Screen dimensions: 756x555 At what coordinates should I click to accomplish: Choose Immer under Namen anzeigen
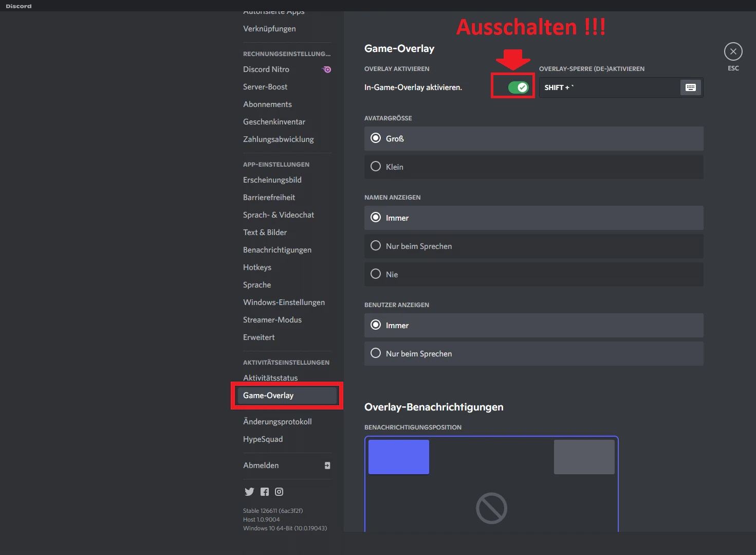[x=533, y=218]
